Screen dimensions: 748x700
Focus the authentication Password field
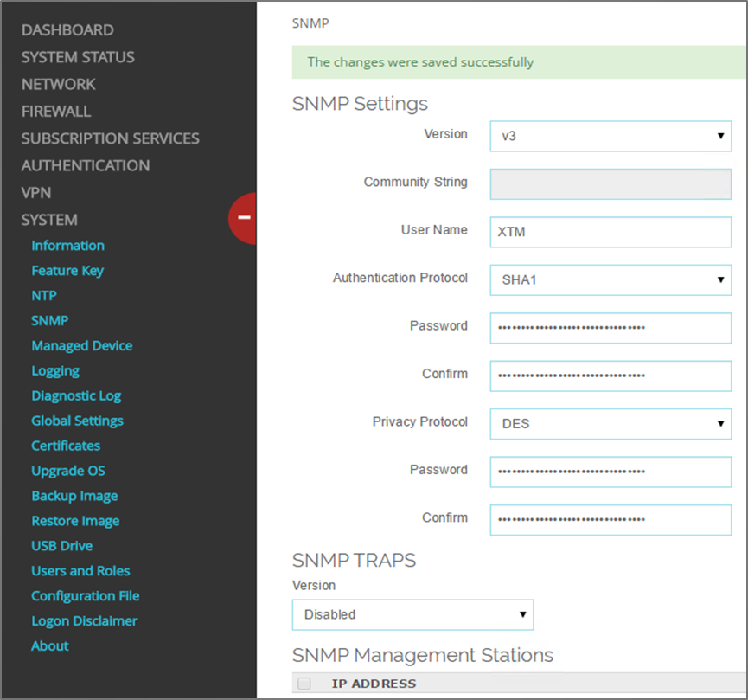(x=611, y=328)
